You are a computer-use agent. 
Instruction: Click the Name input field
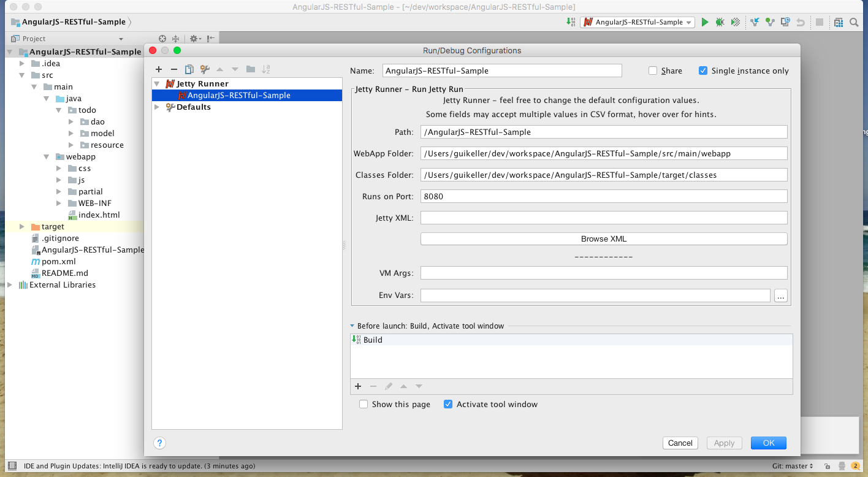click(x=502, y=71)
